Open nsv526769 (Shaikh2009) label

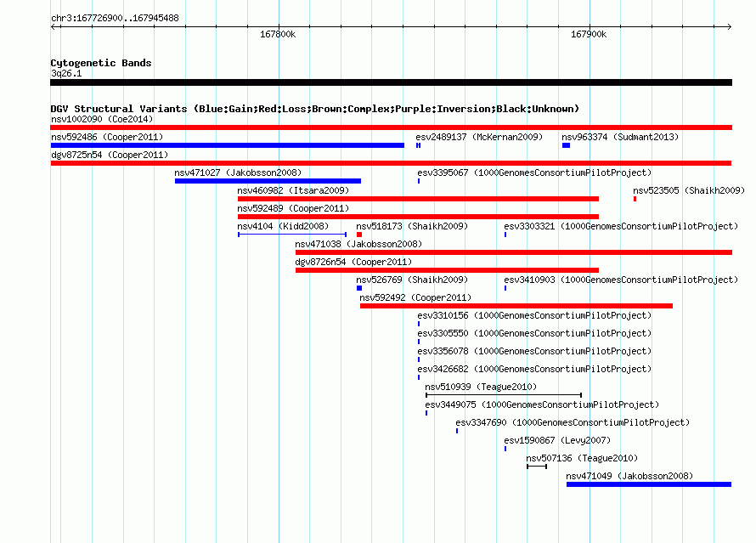click(412, 280)
